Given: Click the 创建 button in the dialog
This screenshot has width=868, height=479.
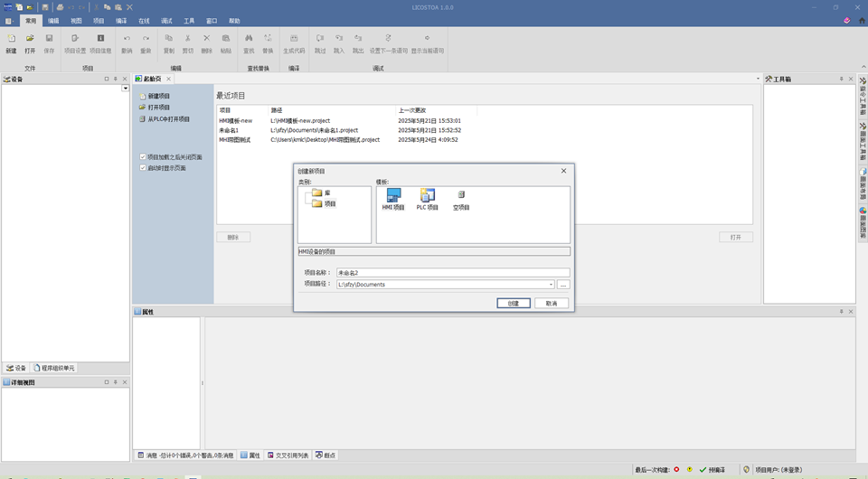Looking at the screenshot, I should pos(514,303).
